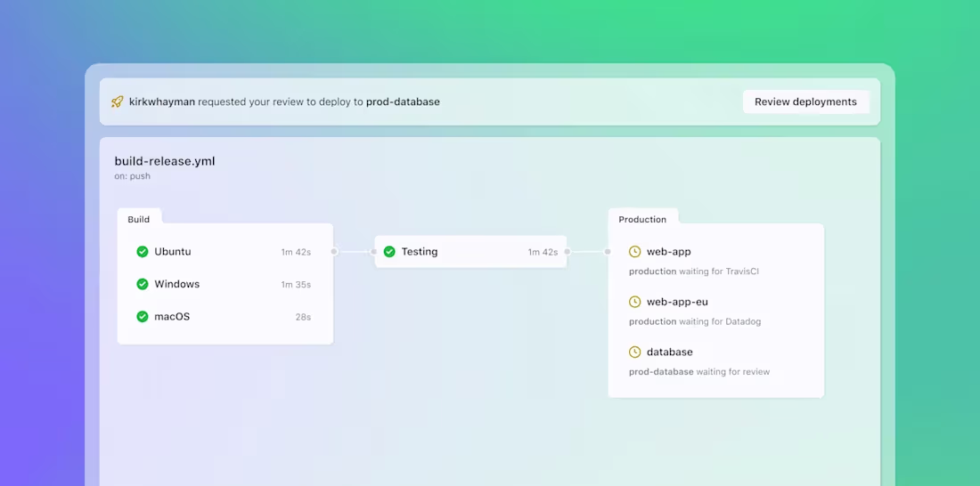Click the Ubuntu duration '1m 42s'
This screenshot has height=486, width=980.
(296, 253)
